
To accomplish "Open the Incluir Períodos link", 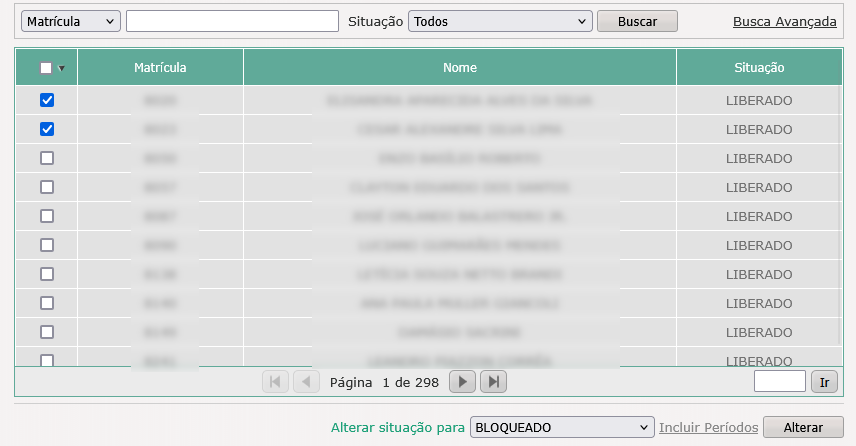I will coord(709,427).
